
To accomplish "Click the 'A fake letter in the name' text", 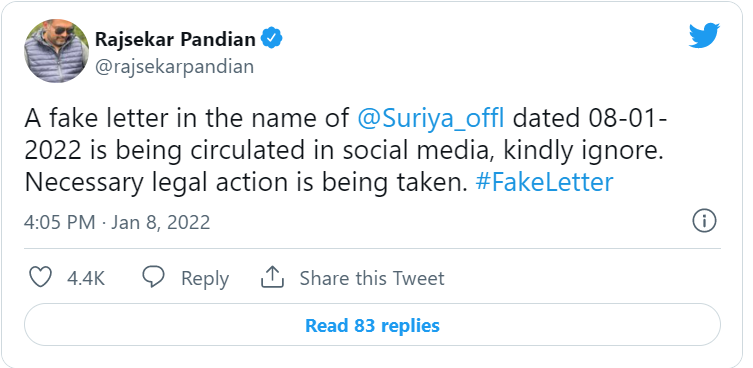I will (187, 119).
